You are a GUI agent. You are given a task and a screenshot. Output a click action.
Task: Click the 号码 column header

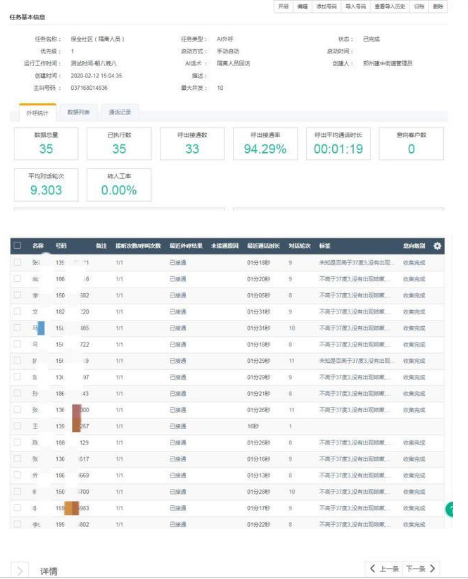(61, 246)
